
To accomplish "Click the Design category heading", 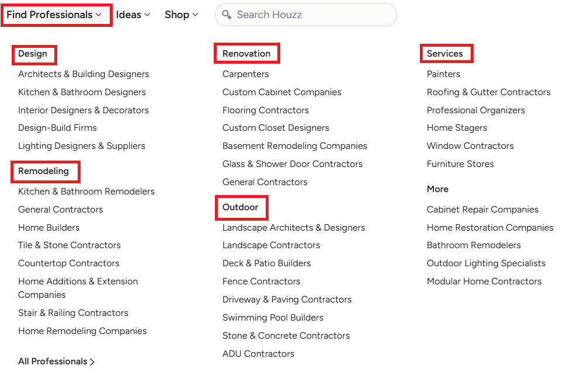I will (x=34, y=54).
